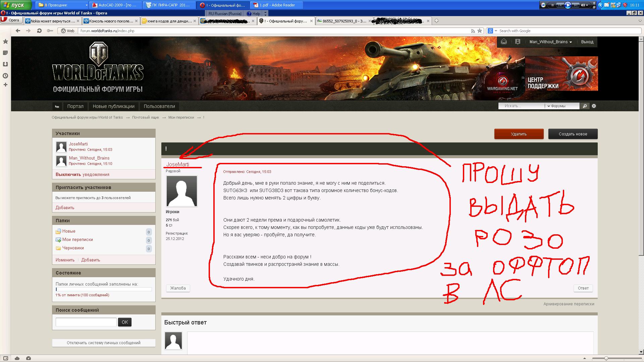Image resolution: width=644 pixels, height=362 pixels.
Task: Click the Ответ reply button
Action: 583,288
